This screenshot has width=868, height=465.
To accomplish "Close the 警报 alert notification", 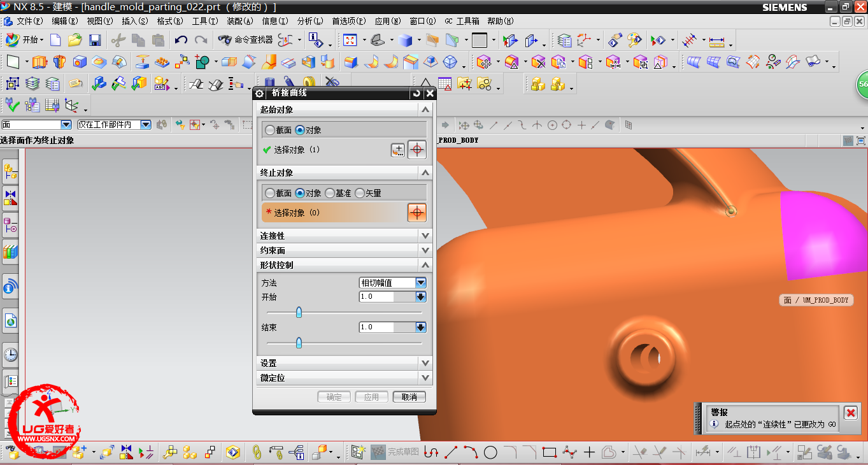I will (x=850, y=413).
